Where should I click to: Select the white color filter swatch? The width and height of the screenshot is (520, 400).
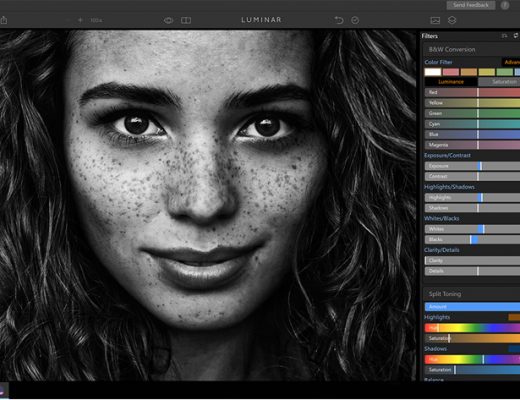tap(433, 72)
